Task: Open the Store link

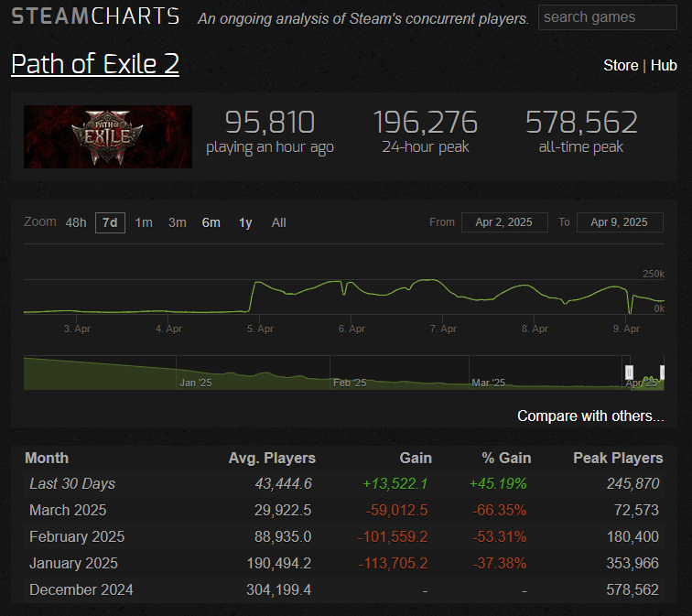Action: [621, 65]
